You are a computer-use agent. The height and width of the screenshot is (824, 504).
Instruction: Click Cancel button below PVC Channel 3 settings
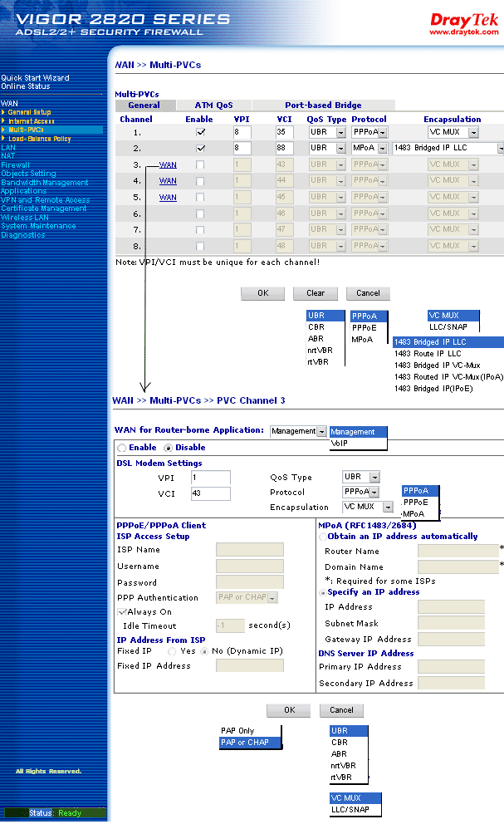tap(341, 710)
